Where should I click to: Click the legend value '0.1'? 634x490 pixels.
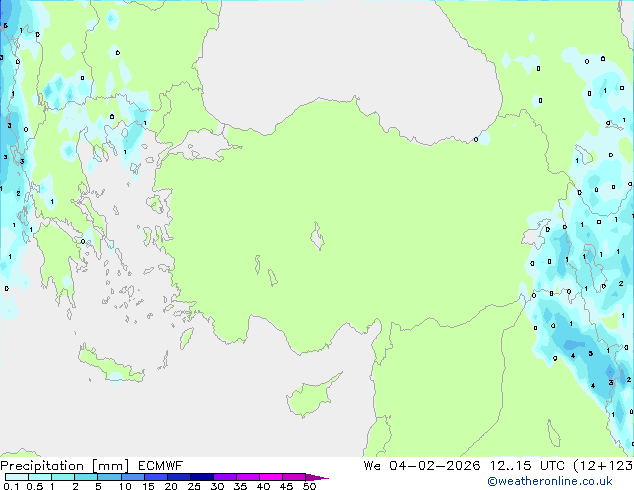pos(11,486)
